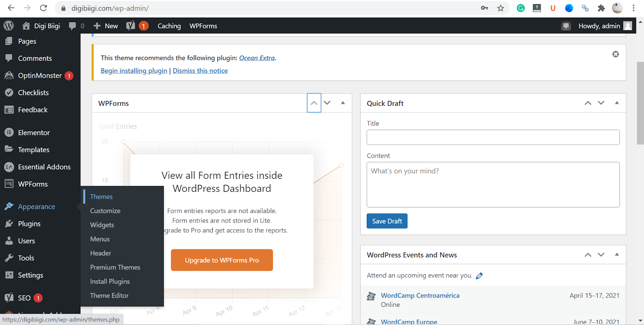
Task: Move WPForms widget up
Action: coord(314,103)
